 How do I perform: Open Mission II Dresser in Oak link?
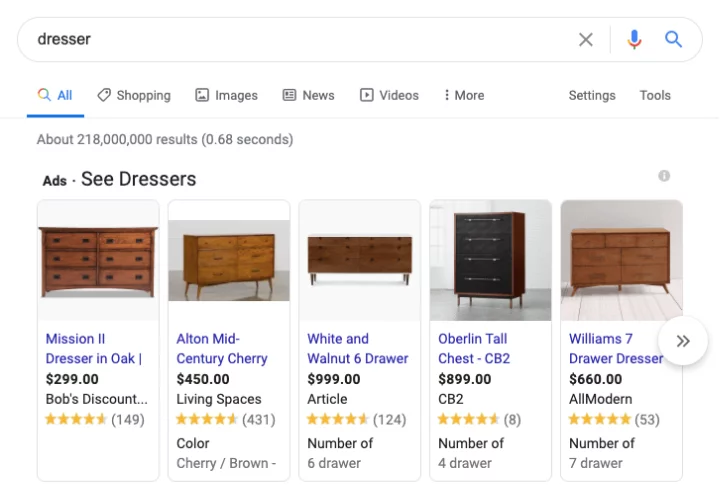coord(94,349)
